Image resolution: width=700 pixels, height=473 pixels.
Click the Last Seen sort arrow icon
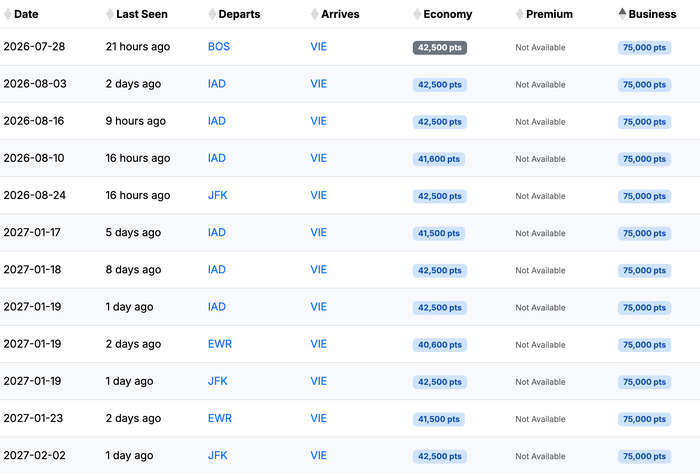[110, 14]
